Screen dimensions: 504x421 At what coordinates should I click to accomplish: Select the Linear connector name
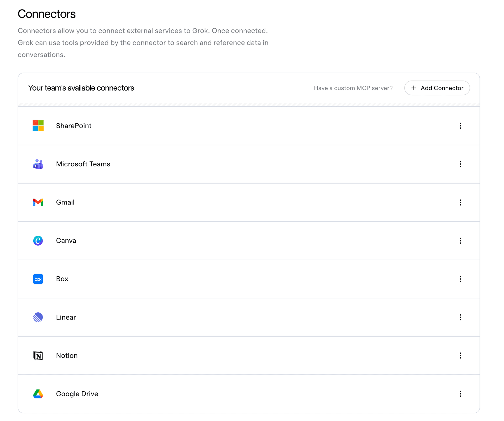tap(66, 317)
